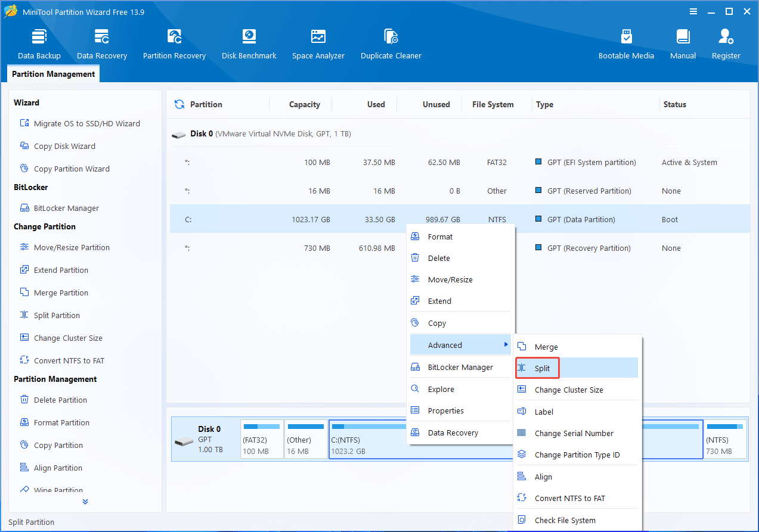This screenshot has width=759, height=532.
Task: Open the Data Backup tool
Action: (39, 44)
